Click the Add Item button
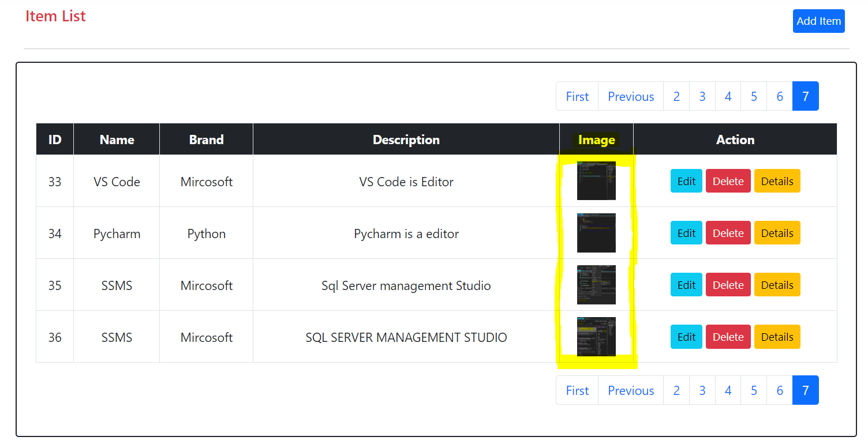The height and width of the screenshot is (448, 868). (x=818, y=21)
